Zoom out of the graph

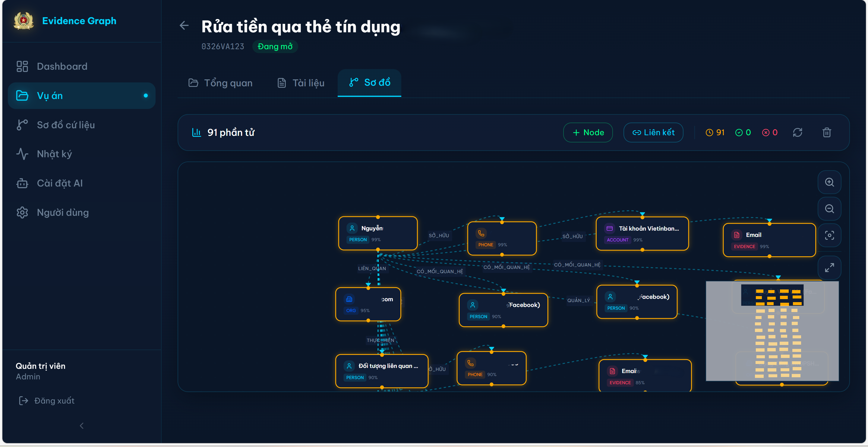point(829,209)
